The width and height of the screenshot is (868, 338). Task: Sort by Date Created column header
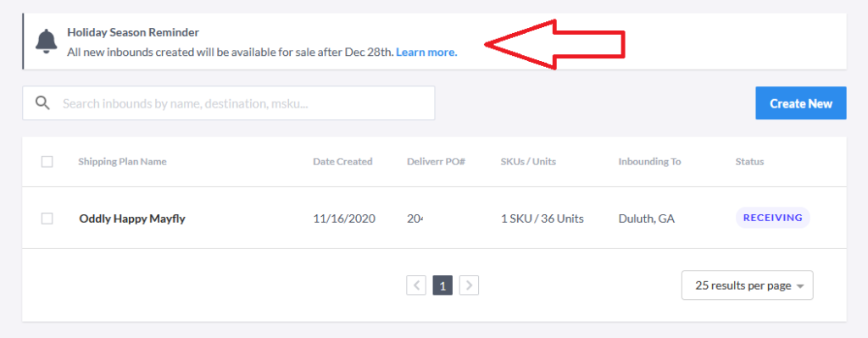point(342,162)
